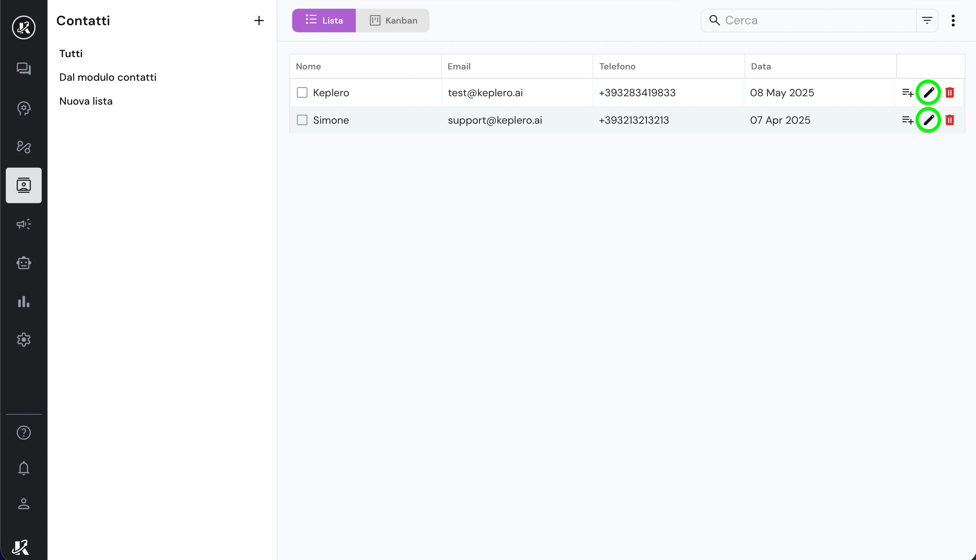Open the campaigns megaphone section
This screenshot has height=560, width=976.
[24, 224]
